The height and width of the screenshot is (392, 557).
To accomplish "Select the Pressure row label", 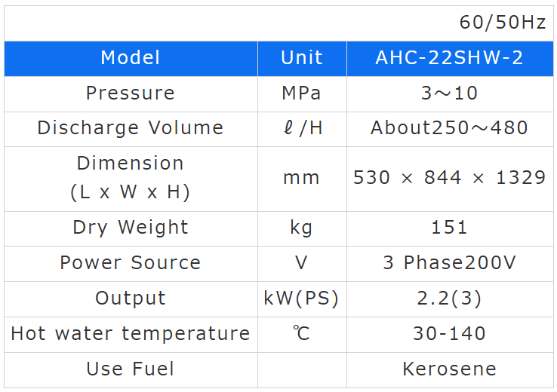I will point(131,93).
